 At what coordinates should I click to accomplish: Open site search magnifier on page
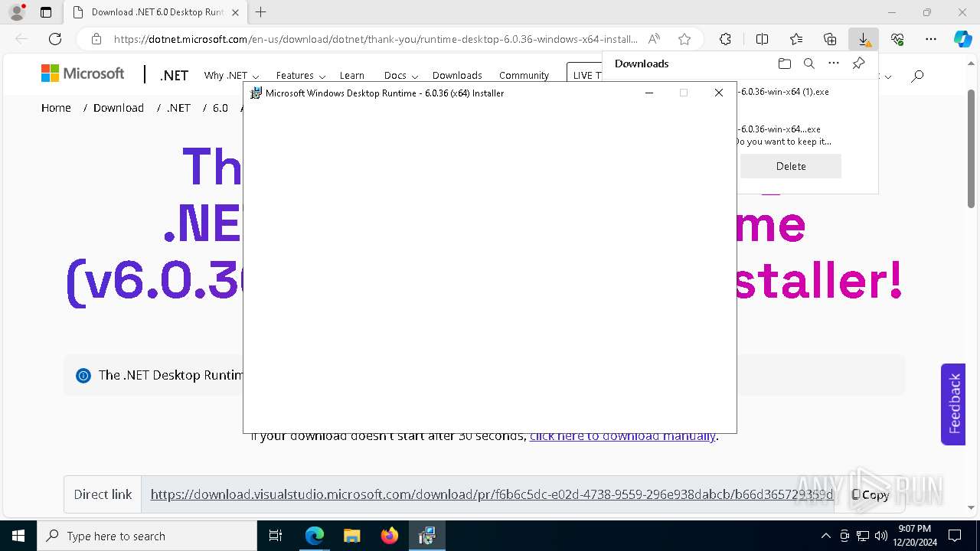[x=917, y=75]
